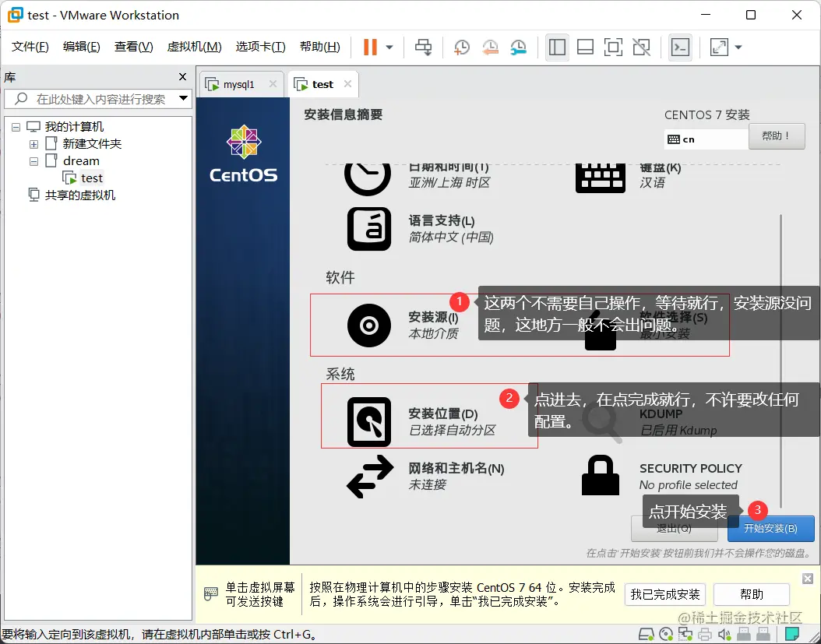Open the 文件(F) menu
This screenshot has height=644, width=821.
pos(30,47)
